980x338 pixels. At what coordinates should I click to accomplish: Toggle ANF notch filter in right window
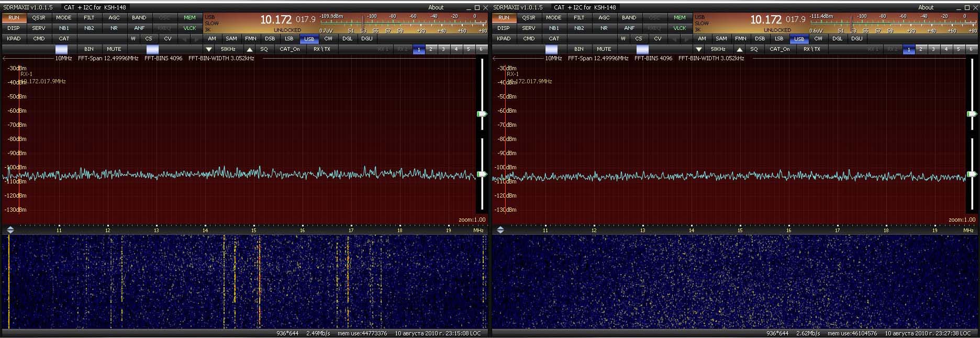click(629, 28)
